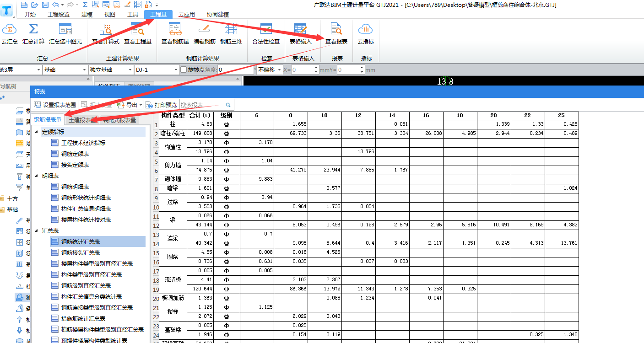Select 钢筋统计汇总表 report
The height and width of the screenshot is (343, 644).
[81, 241]
